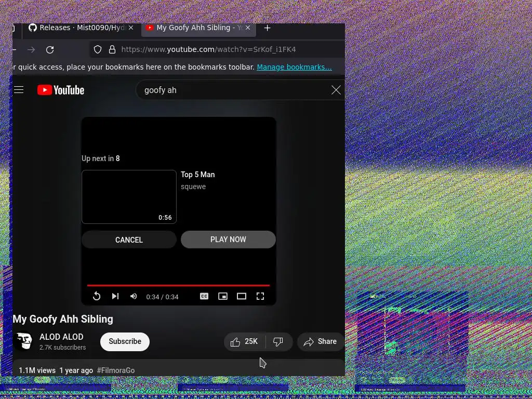Dislike the video
The height and width of the screenshot is (399, 532).
click(x=278, y=341)
